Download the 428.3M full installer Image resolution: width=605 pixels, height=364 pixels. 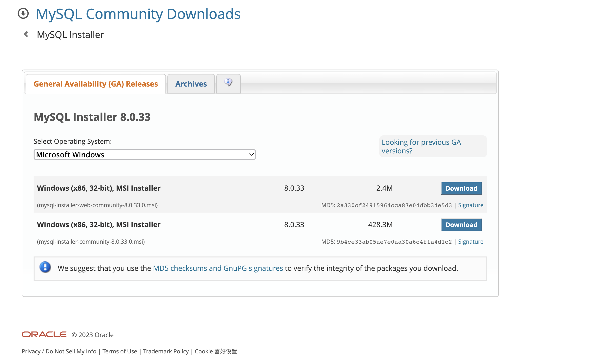pos(461,225)
